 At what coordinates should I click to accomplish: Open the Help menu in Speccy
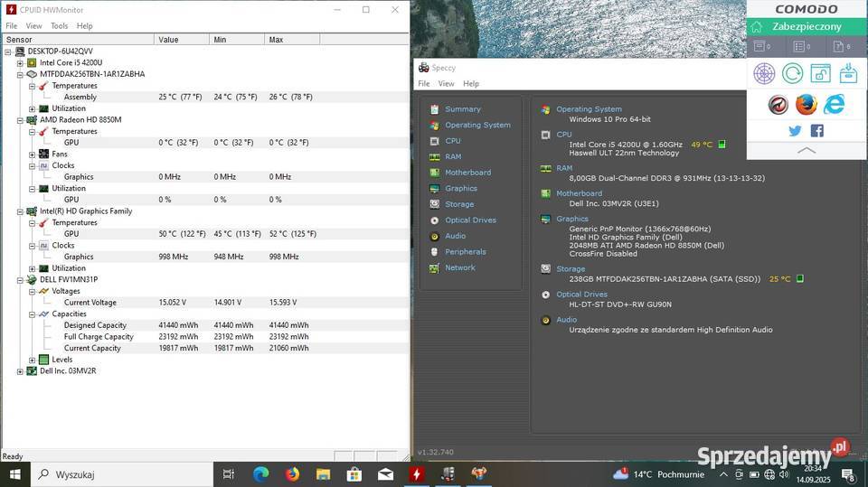click(x=470, y=83)
